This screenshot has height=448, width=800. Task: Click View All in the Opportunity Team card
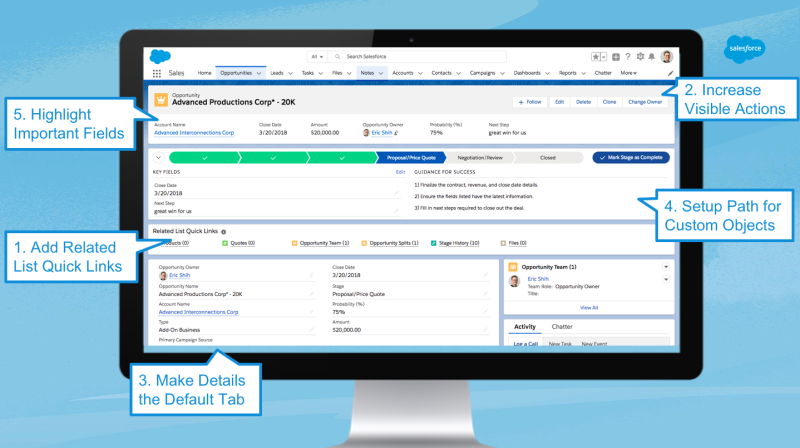(589, 308)
